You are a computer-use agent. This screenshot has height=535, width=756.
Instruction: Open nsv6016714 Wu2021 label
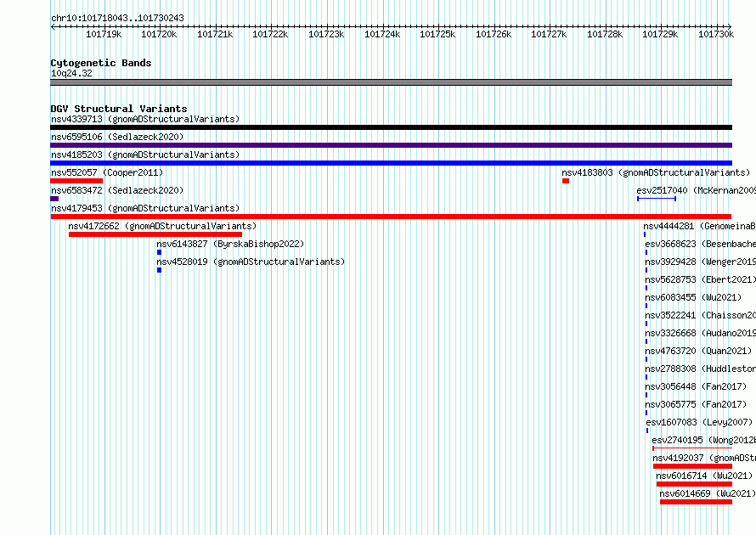tap(704, 476)
